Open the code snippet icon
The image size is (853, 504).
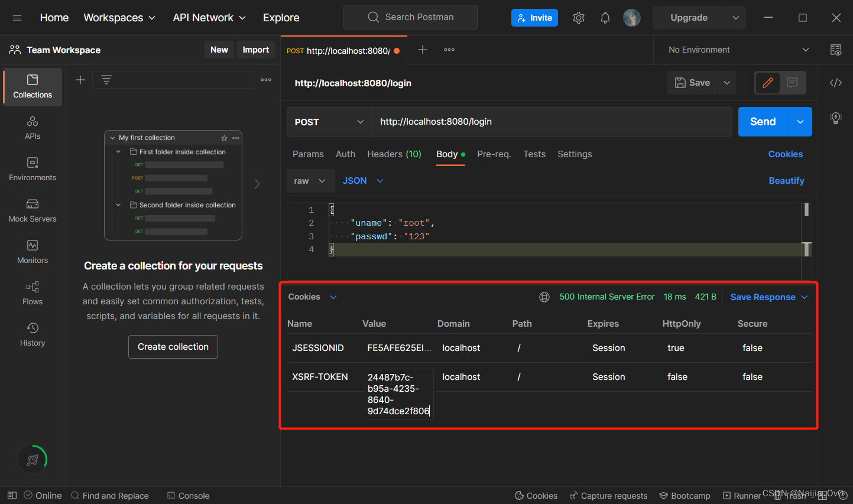click(x=836, y=83)
